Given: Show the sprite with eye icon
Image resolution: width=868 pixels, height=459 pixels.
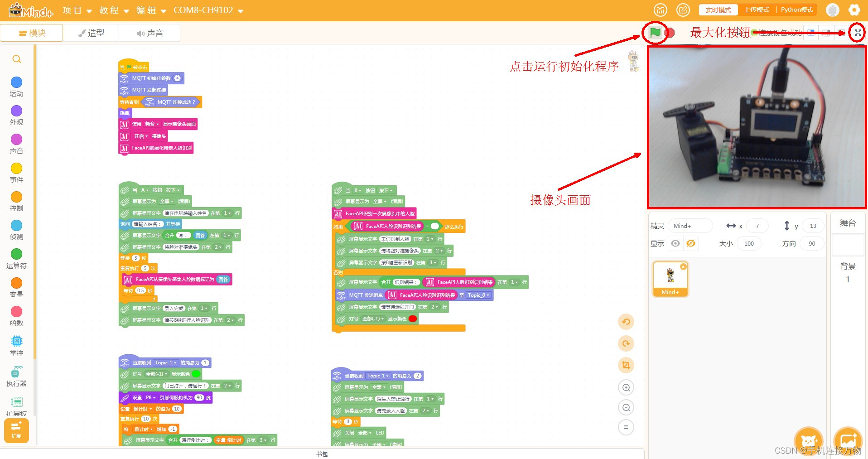Looking at the screenshot, I should coord(675,243).
